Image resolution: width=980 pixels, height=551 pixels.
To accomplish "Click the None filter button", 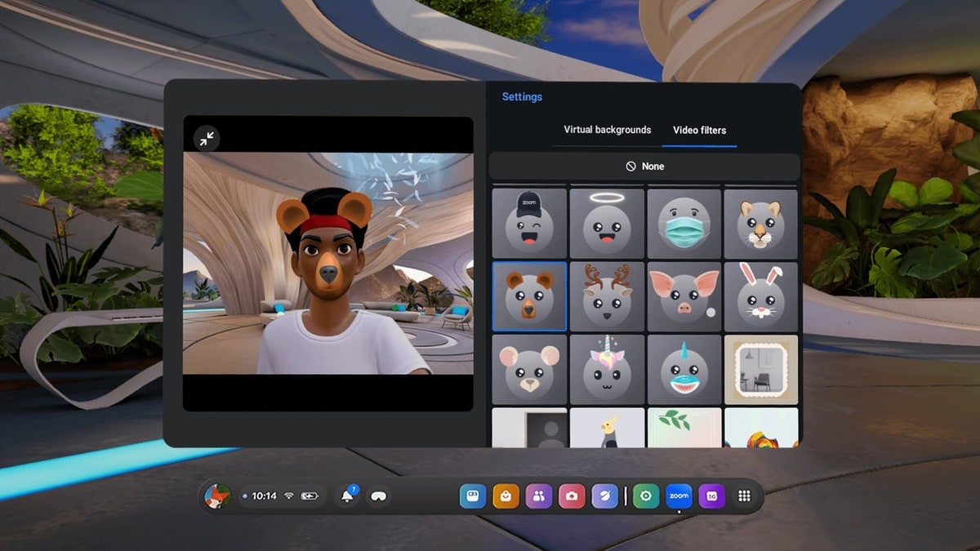I will pos(644,167).
